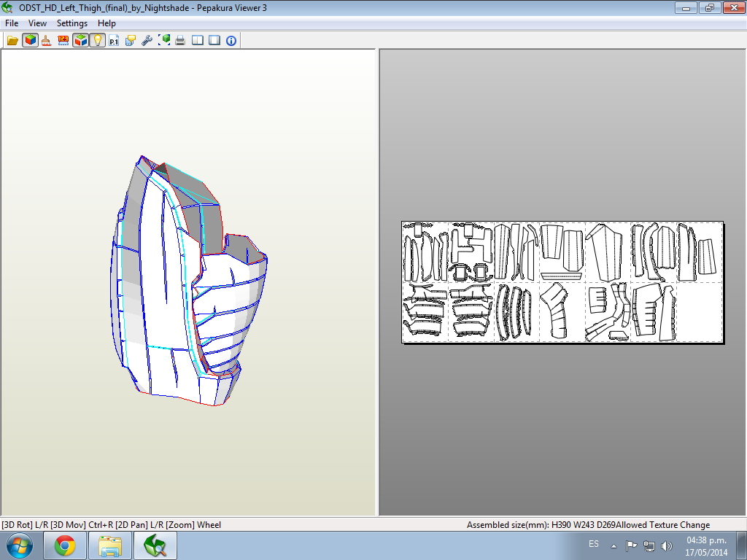The height and width of the screenshot is (560, 747).
Task: Open the print dialog via the printer icon
Action: [180, 40]
